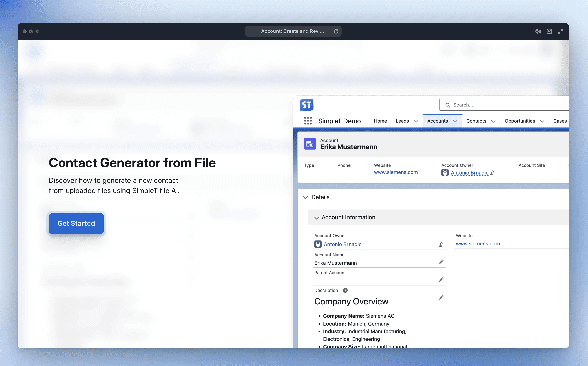Collapse the Details section
The image size is (588, 366).
305,197
